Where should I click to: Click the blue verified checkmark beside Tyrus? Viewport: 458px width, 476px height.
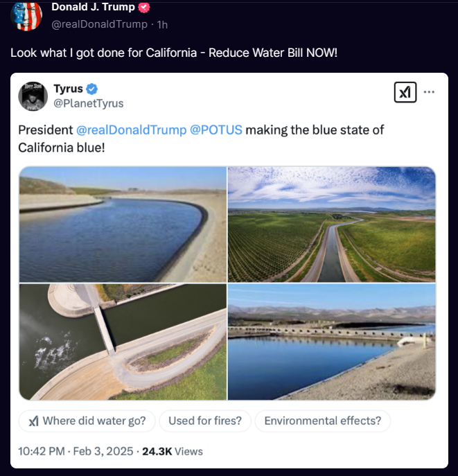click(92, 89)
